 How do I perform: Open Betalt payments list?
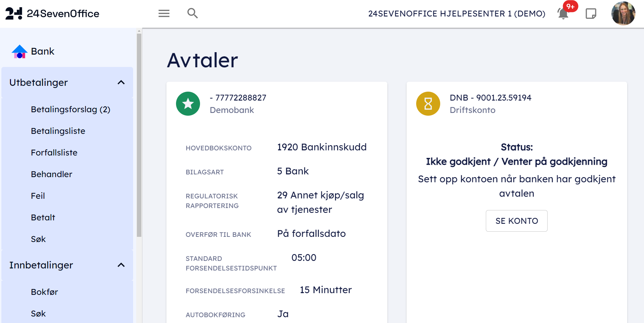click(x=43, y=218)
